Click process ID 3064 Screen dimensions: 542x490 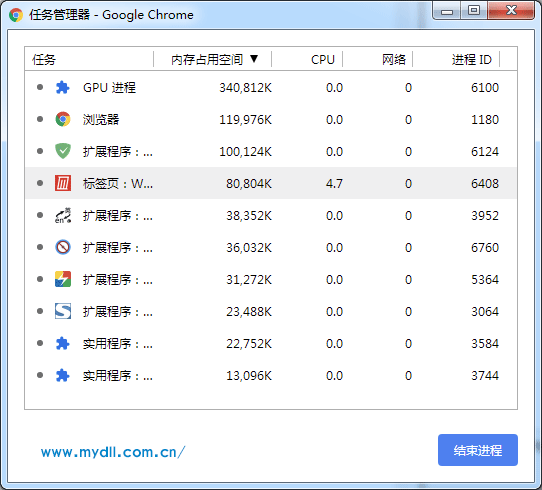(x=485, y=311)
